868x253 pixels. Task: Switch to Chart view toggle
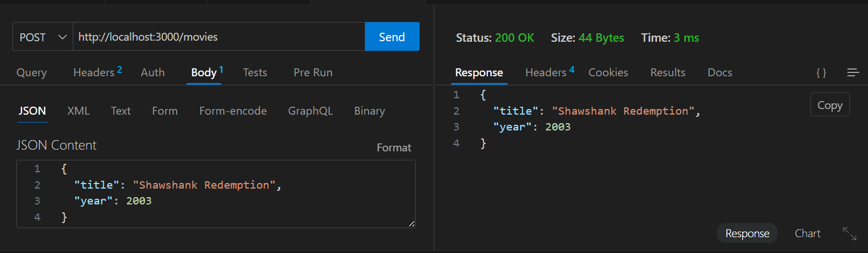coord(808,233)
